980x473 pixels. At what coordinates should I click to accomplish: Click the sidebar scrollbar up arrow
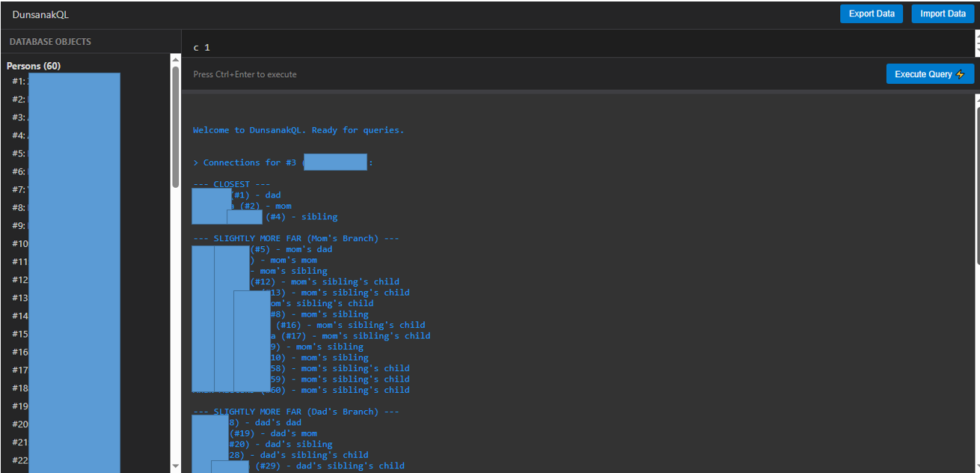[x=176, y=59]
